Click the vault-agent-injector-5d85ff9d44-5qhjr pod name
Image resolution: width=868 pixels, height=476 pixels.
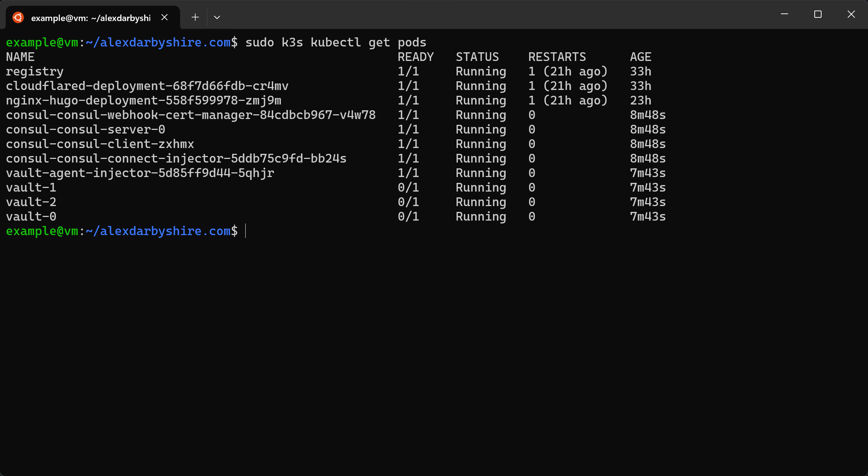[140, 173]
